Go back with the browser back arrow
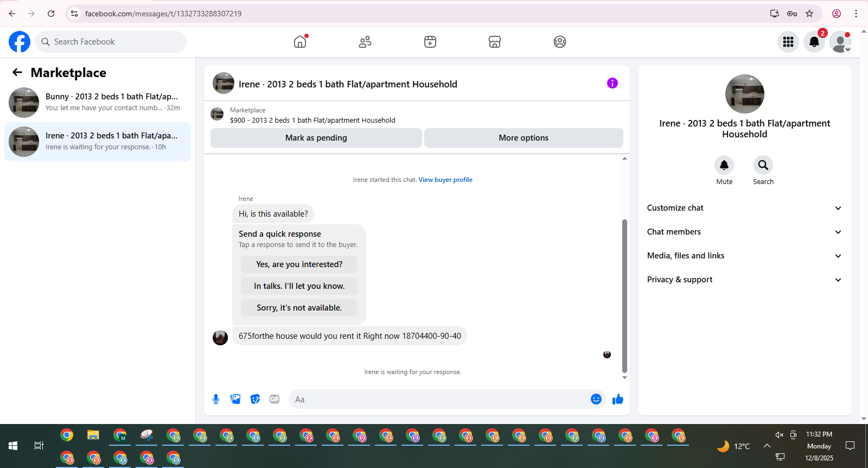This screenshot has width=868, height=468. [12, 14]
